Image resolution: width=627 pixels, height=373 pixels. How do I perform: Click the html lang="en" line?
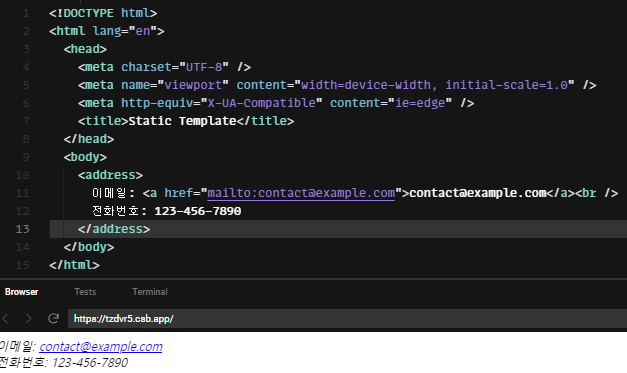107,31
